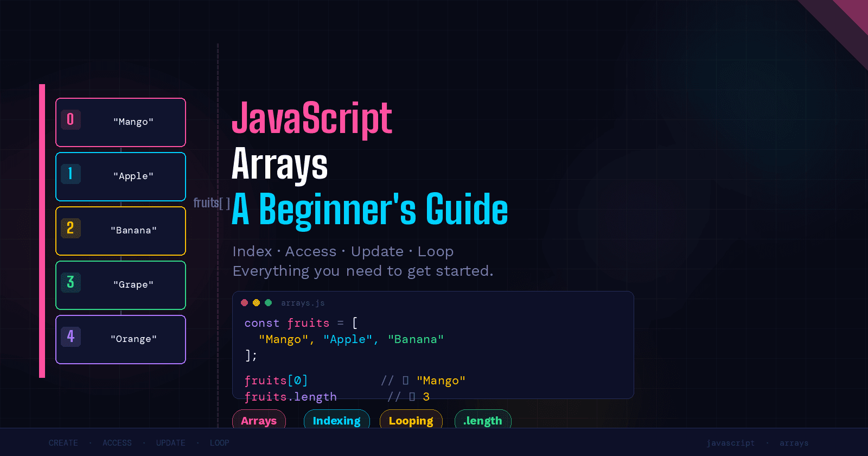Click the index 1 badge
Viewport: 868px width, 456px height.
71,174
